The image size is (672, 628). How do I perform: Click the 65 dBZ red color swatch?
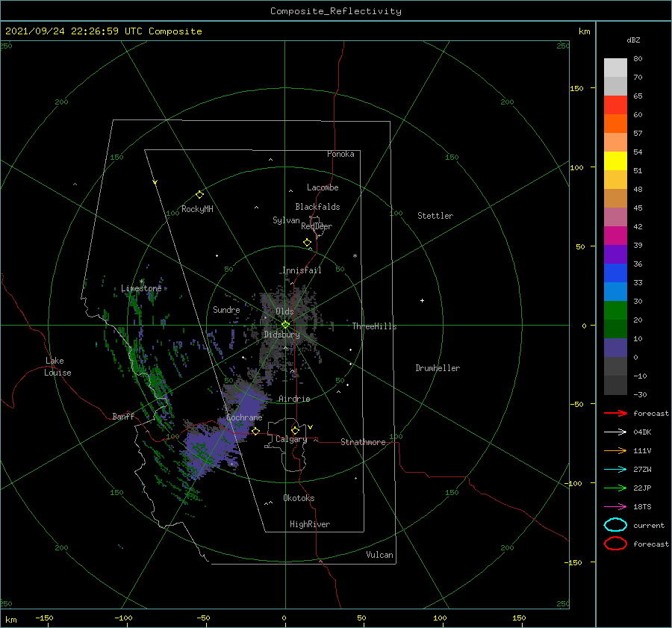[615, 105]
